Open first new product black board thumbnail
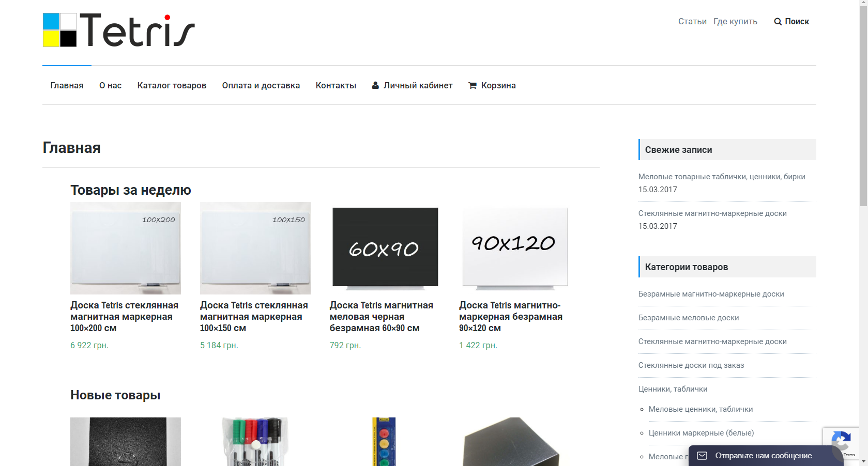868x466 pixels. (126, 442)
